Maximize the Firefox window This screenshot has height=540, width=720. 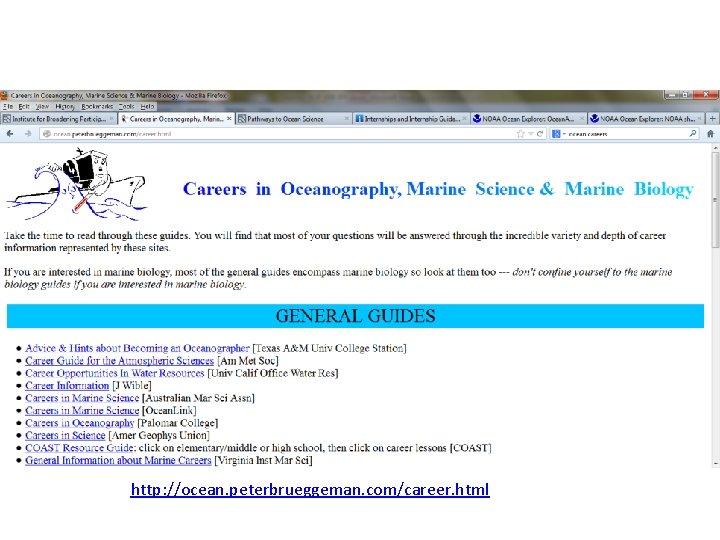click(x=686, y=95)
